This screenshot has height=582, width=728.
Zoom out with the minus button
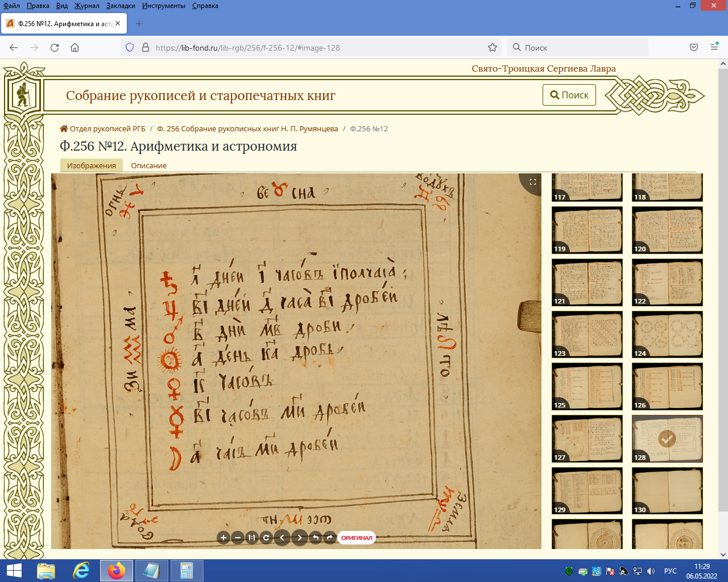coord(238,538)
